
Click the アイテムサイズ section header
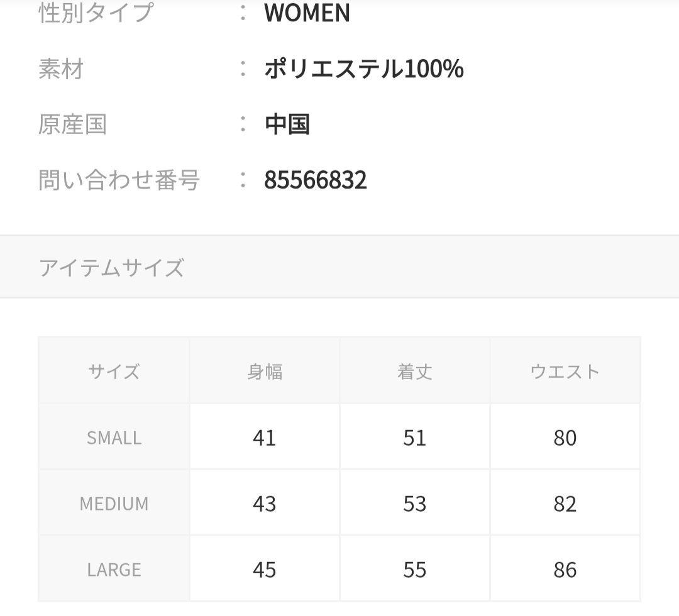point(111,268)
